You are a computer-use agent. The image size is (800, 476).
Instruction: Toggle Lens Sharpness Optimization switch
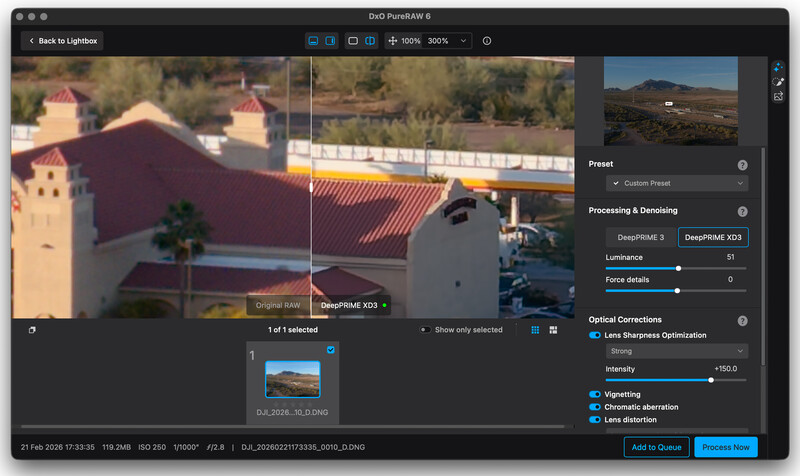coord(594,335)
